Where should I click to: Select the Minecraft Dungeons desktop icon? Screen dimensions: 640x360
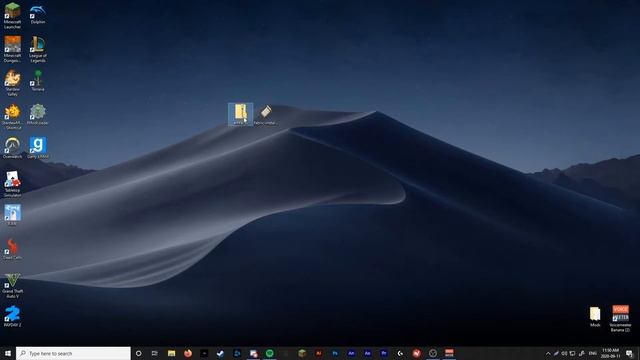pos(12,49)
